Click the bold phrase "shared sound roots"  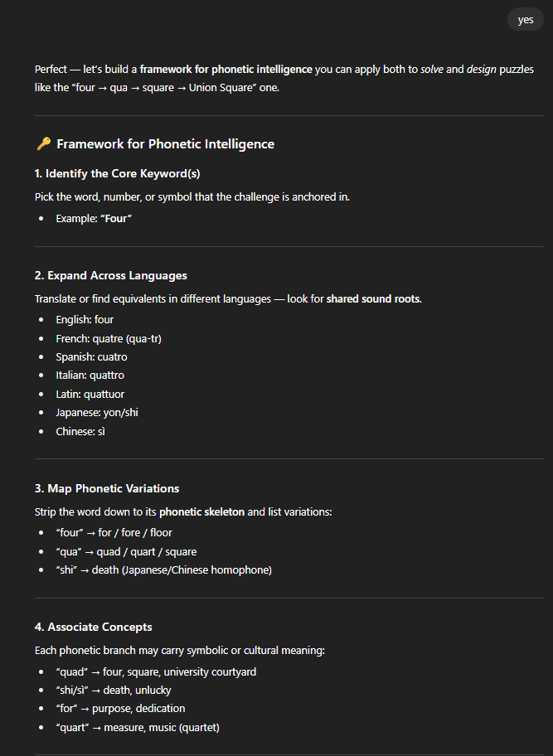tap(373, 298)
